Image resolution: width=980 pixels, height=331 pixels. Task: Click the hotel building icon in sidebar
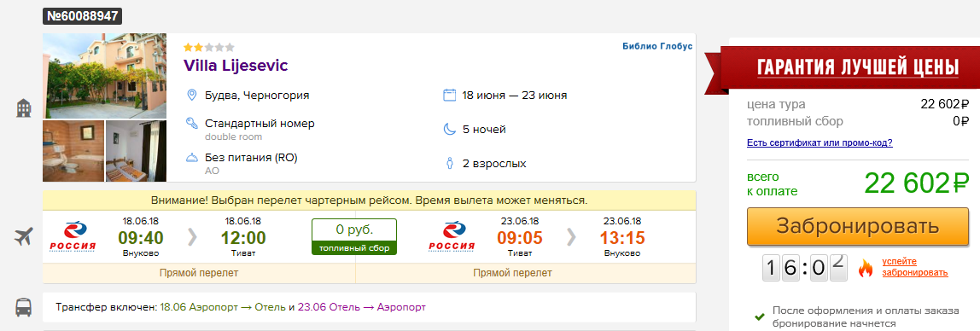tap(24, 108)
